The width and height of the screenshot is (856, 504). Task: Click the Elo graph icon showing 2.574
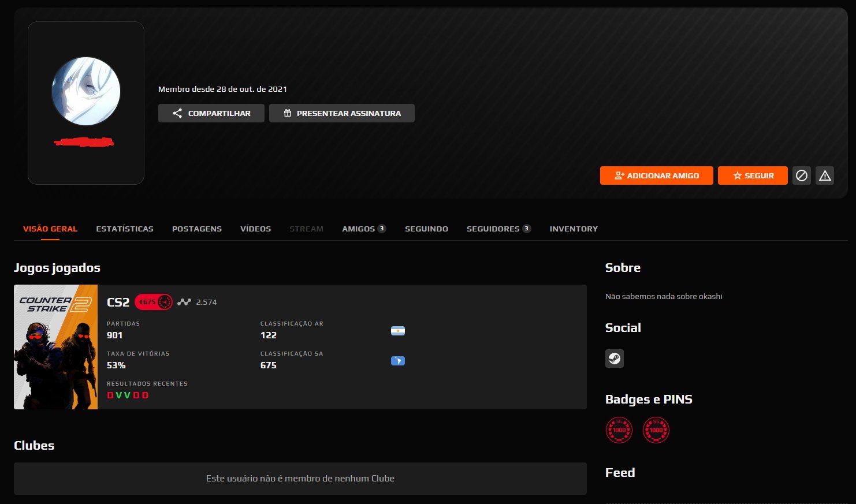pyautogui.click(x=184, y=301)
